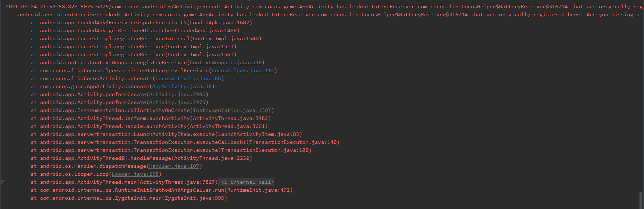The height and width of the screenshot is (209, 644).
Task: Expand the "<1 internal call>" folded region
Action: point(247,182)
